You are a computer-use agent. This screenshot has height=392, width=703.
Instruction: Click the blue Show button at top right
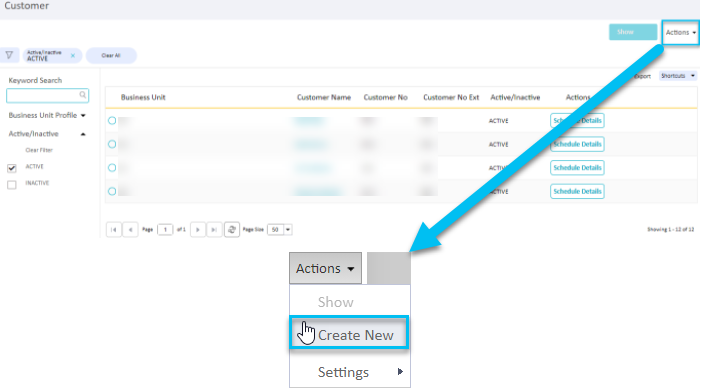pos(633,32)
